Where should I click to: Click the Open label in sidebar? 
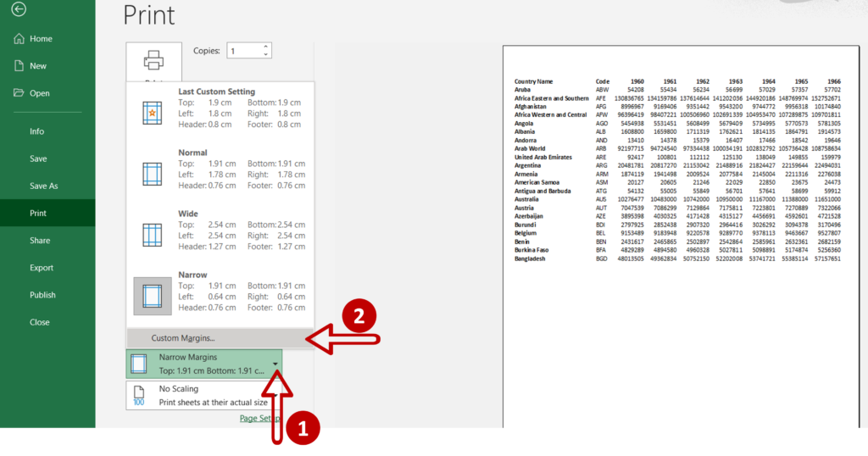click(x=40, y=93)
